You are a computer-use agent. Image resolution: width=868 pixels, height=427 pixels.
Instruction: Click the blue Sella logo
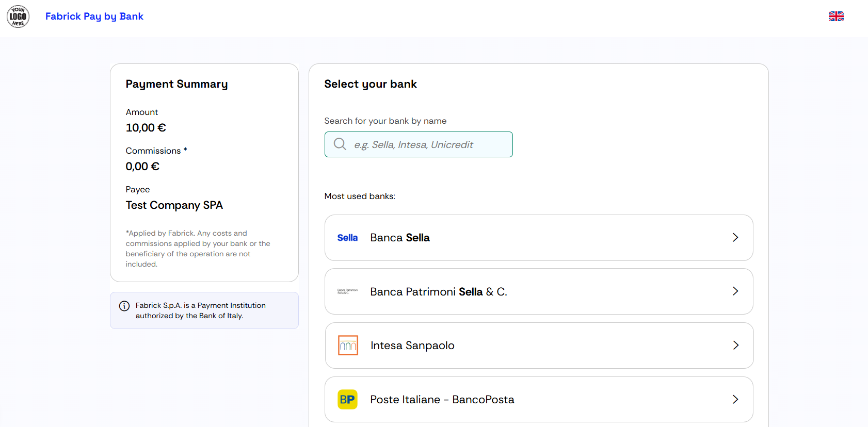[347, 238]
